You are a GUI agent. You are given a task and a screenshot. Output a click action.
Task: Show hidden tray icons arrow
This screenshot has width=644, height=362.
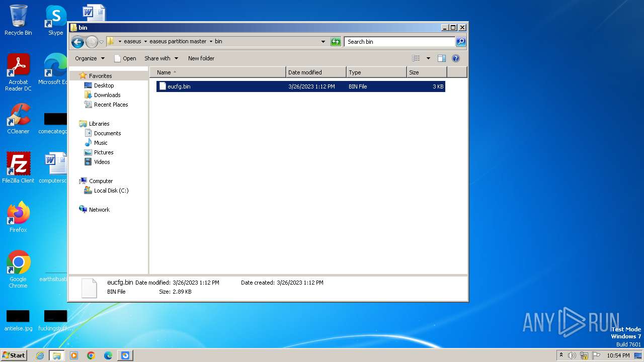click(561, 355)
